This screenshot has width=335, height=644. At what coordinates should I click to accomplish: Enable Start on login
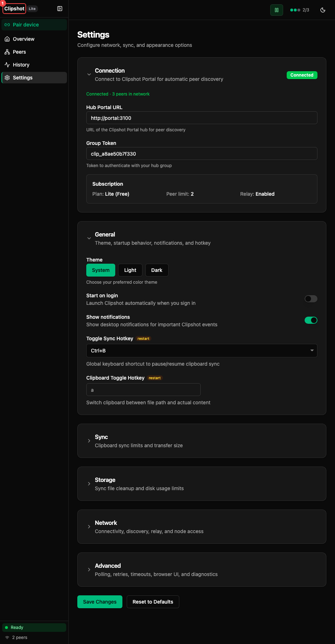(x=311, y=298)
